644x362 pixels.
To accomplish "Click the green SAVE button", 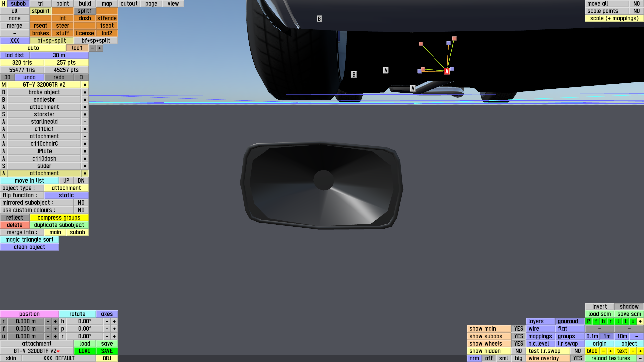I will [x=107, y=351].
